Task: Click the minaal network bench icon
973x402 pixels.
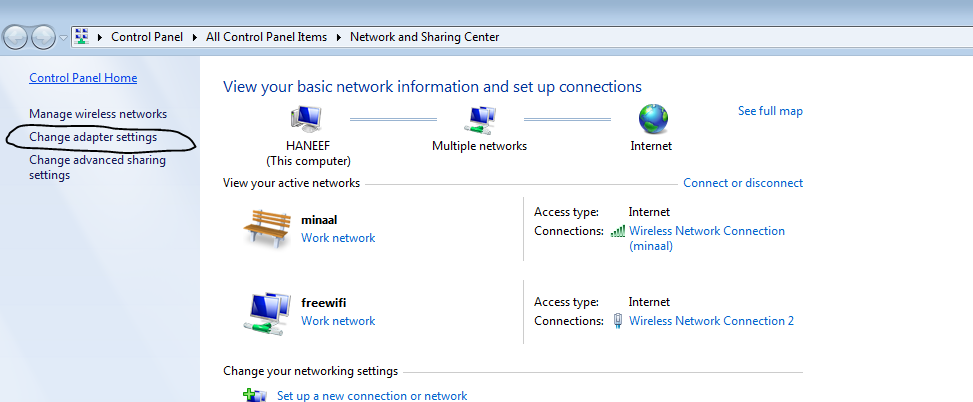Action: [267, 228]
